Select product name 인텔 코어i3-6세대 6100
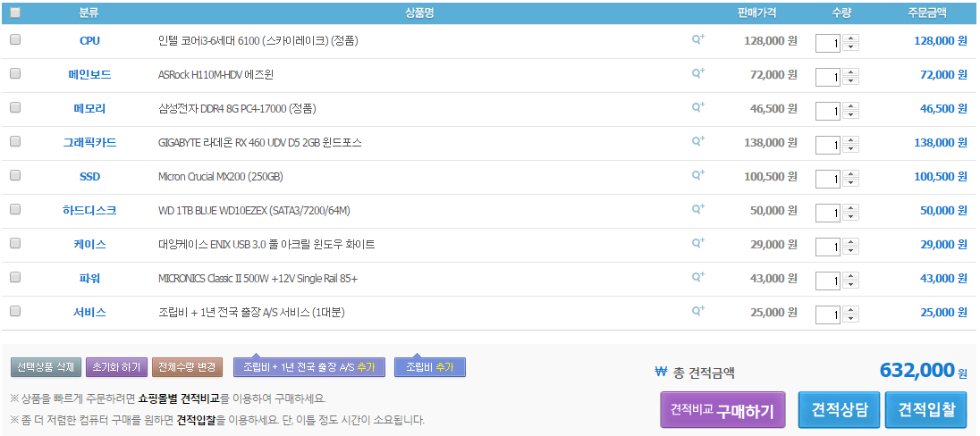Viewport: 980px width, 436px height. [x=258, y=41]
